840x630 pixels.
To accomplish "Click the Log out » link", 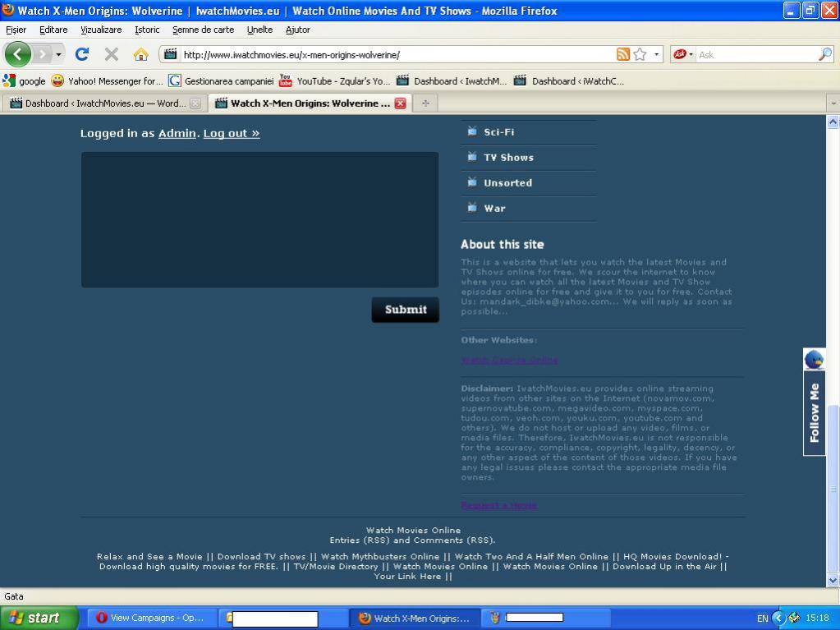I will [232, 133].
